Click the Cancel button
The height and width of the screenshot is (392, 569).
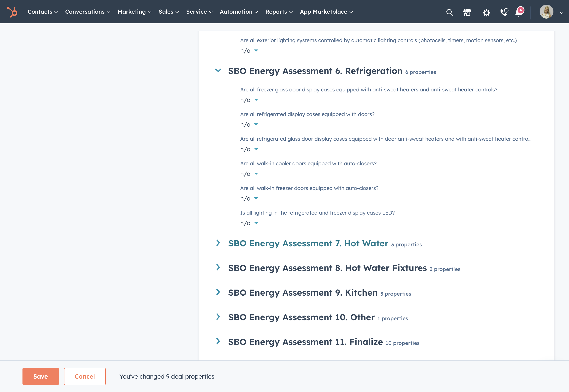pos(85,376)
